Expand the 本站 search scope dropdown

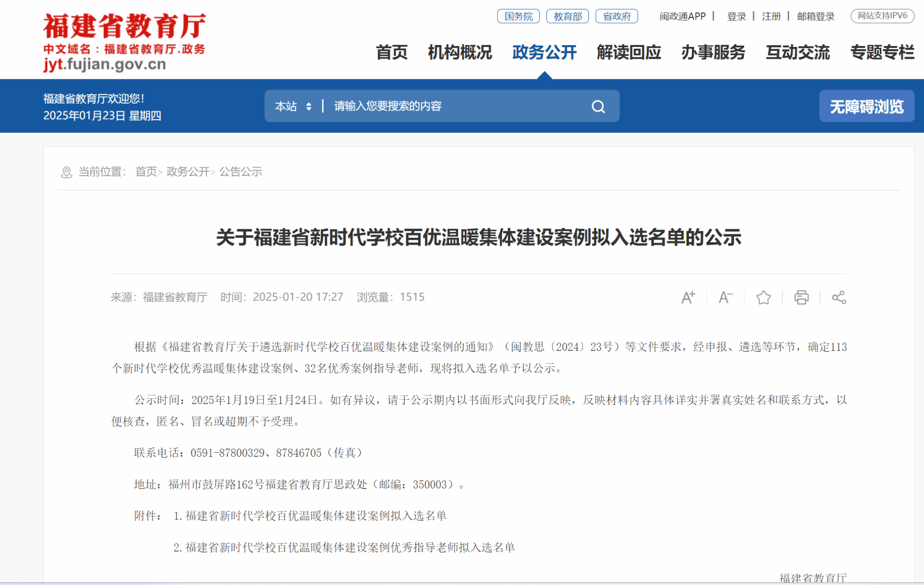point(293,107)
